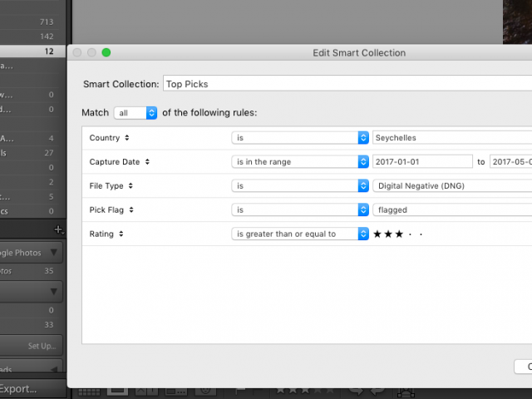Viewport: 532px width, 399px height.
Task: Click the 'Edit Smart Collection' title text
Action: tap(359, 53)
